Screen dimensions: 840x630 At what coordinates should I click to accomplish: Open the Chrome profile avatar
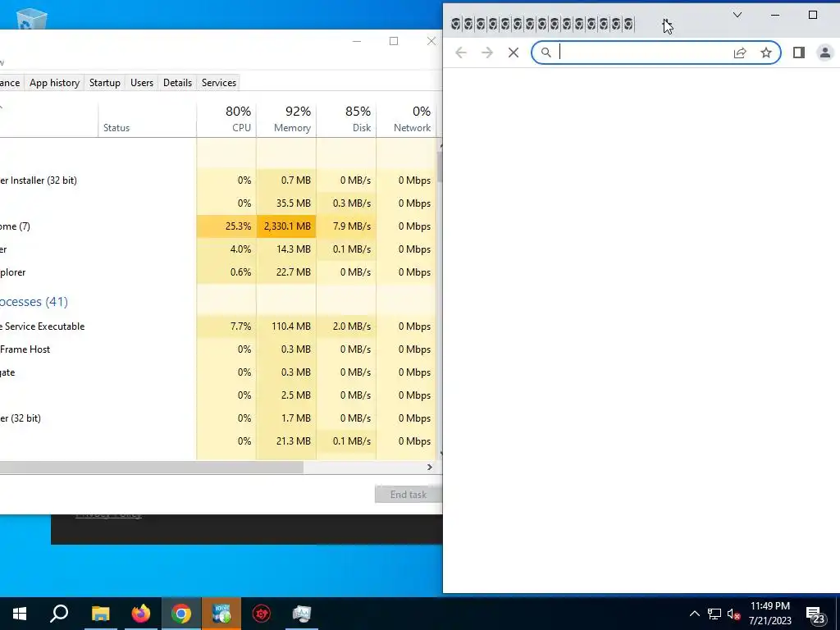[x=825, y=52]
